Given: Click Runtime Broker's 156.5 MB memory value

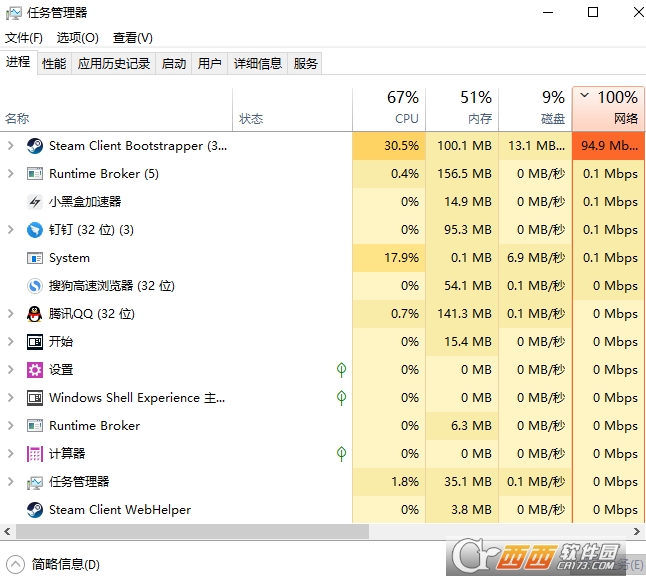Looking at the screenshot, I should (x=464, y=173).
